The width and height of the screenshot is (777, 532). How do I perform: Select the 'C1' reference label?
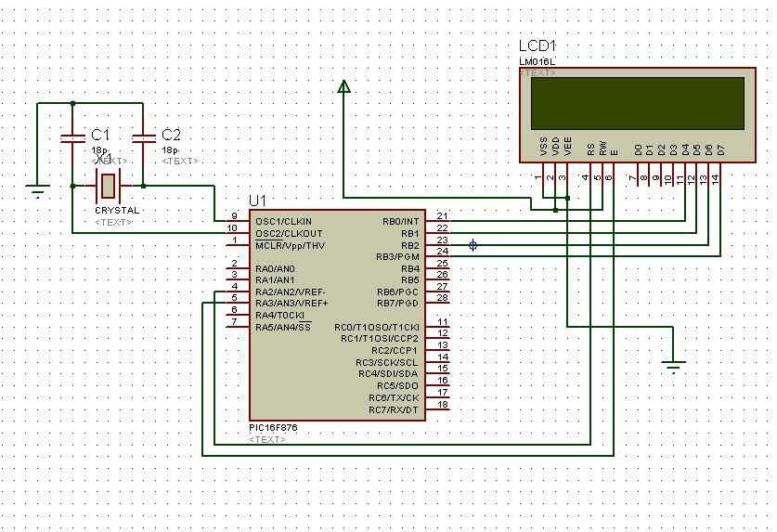click(100, 135)
